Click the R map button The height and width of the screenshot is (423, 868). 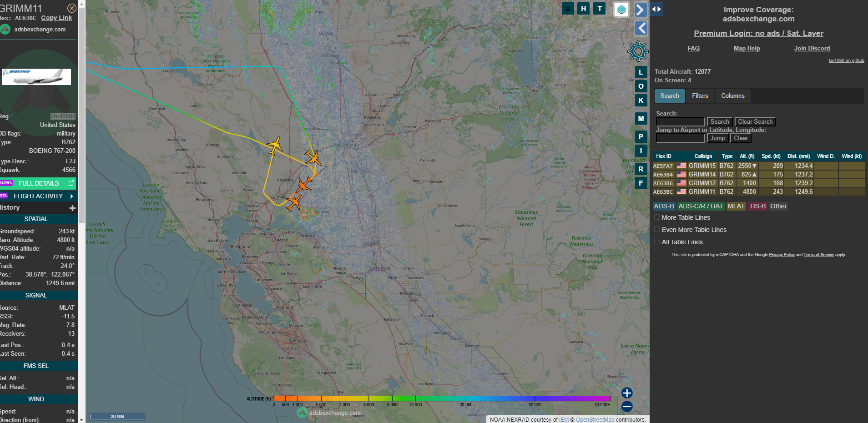coord(641,169)
